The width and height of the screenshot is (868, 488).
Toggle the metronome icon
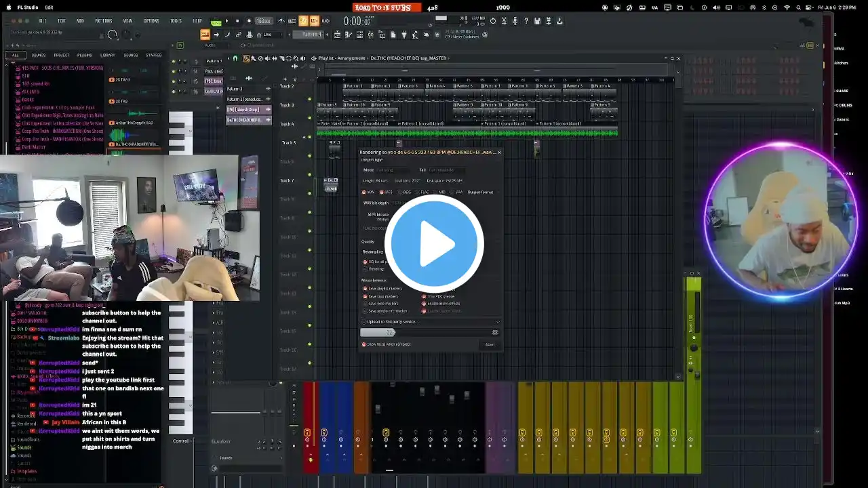coord(281,21)
